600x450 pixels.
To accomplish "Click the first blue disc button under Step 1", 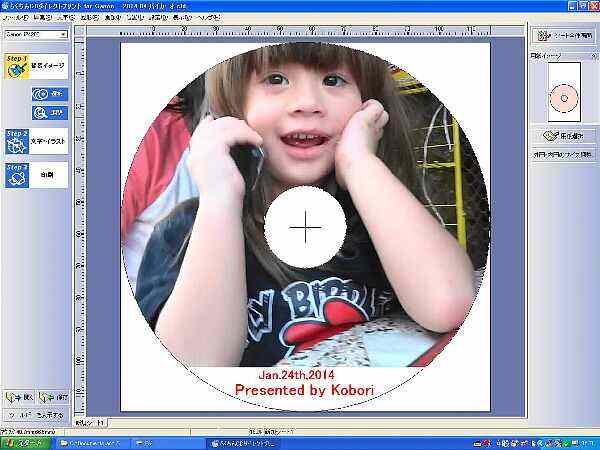I will pos(50,94).
